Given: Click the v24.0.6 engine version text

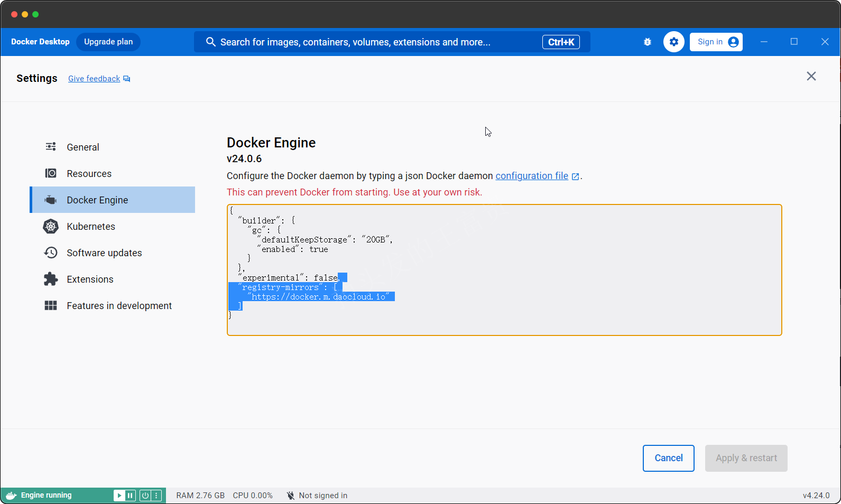Looking at the screenshot, I should (244, 158).
